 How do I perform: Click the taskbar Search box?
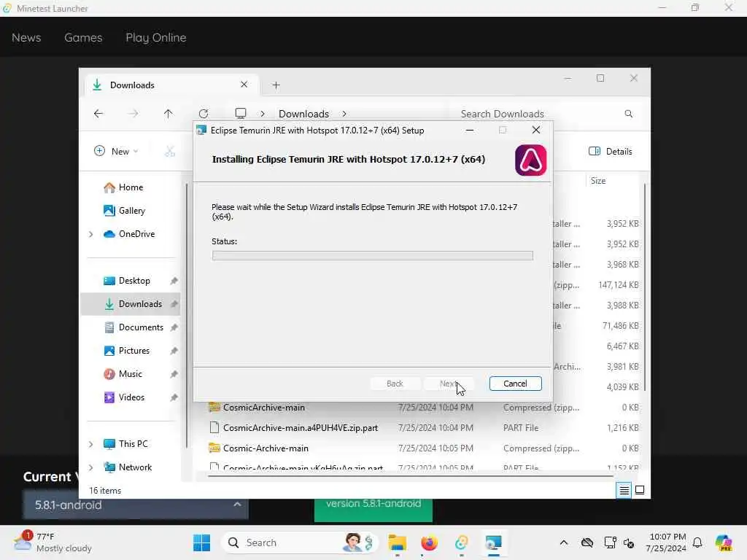[300, 542]
